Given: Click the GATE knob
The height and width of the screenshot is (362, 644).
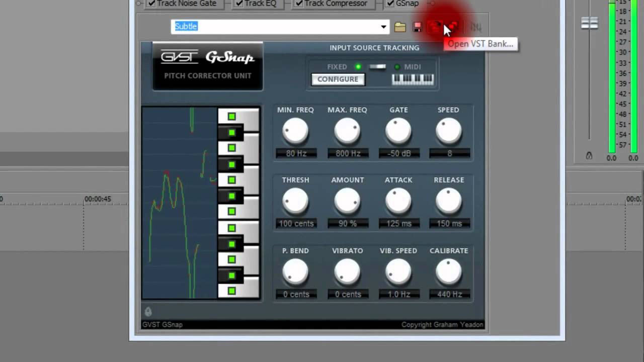Looking at the screenshot, I should (x=398, y=131).
